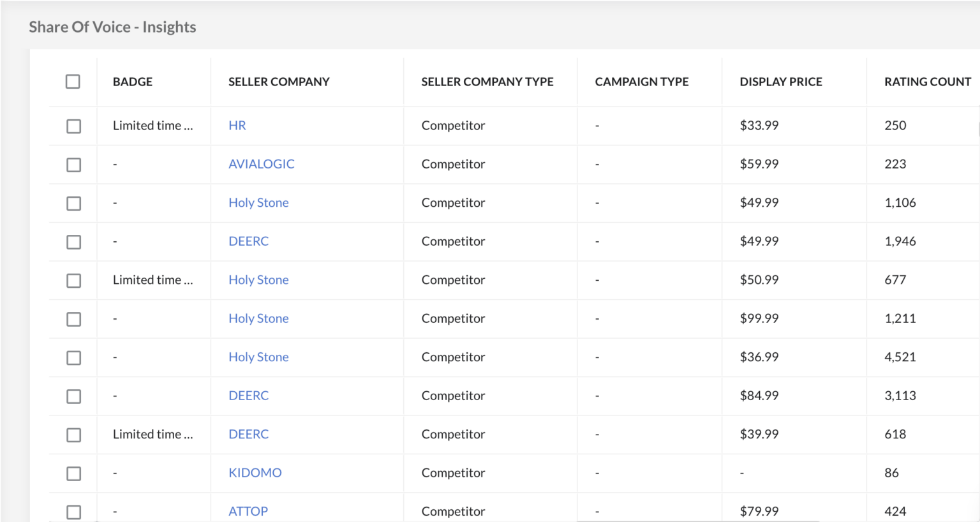Viewport: 980px width, 522px height.
Task: Check the checkbox on the HR row
Action: pos(73,126)
